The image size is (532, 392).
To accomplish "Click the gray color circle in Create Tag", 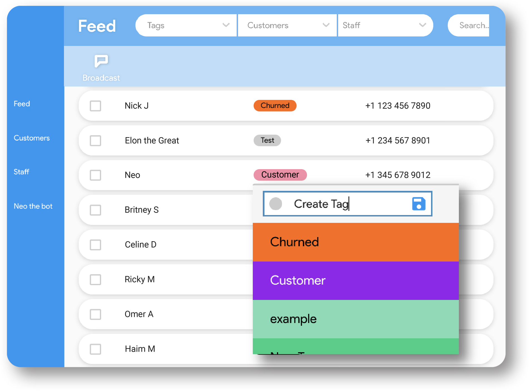I will [x=276, y=204].
